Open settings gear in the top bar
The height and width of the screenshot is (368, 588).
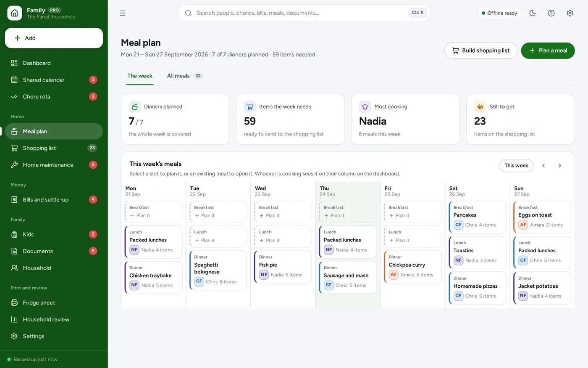[x=570, y=13]
